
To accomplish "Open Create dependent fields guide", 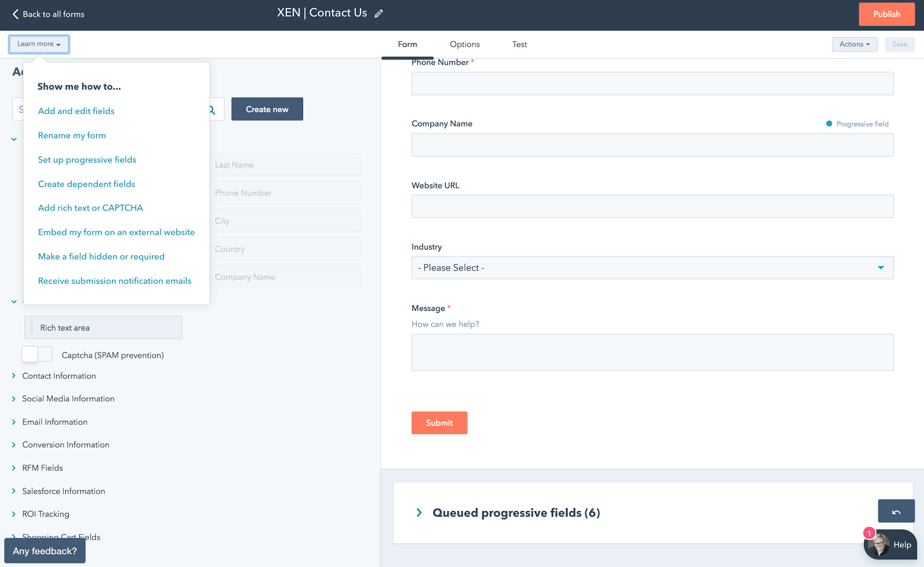I will [87, 184].
